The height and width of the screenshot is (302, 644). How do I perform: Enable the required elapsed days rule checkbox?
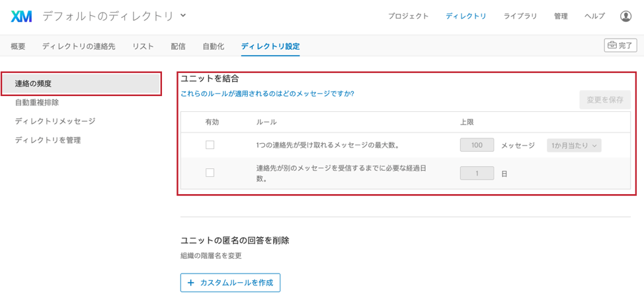point(210,173)
